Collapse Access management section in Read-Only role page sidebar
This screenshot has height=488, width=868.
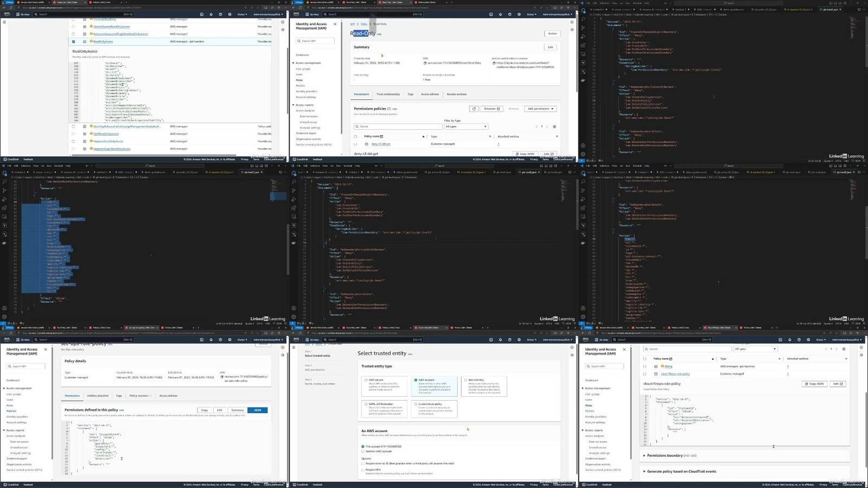[293, 63]
